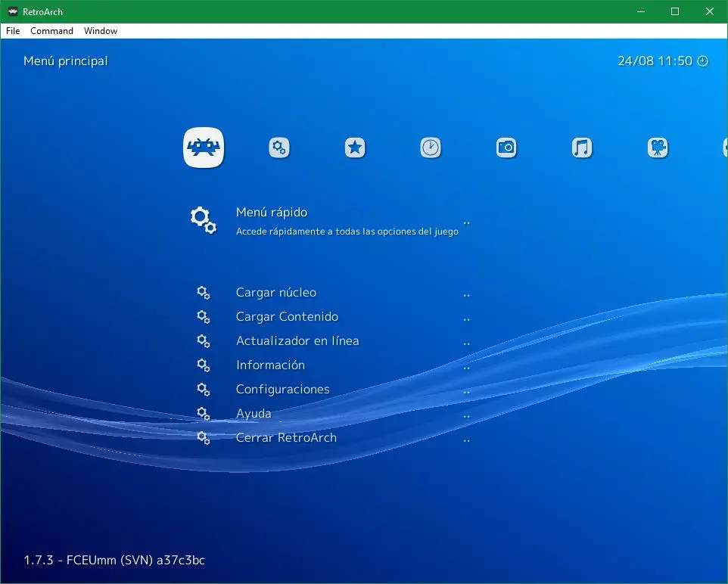The width and height of the screenshot is (728, 584).
Task: Click the gear icon beside Cargar núcleo
Action: point(203,293)
